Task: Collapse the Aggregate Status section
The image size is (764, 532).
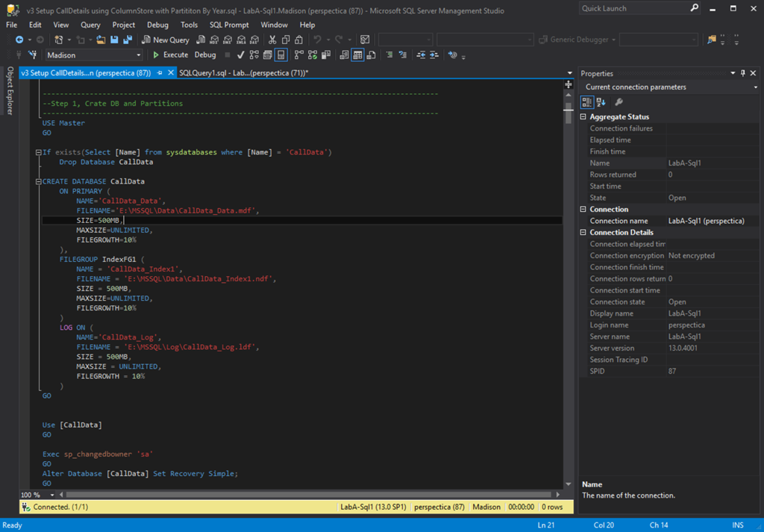Action: tap(583, 117)
